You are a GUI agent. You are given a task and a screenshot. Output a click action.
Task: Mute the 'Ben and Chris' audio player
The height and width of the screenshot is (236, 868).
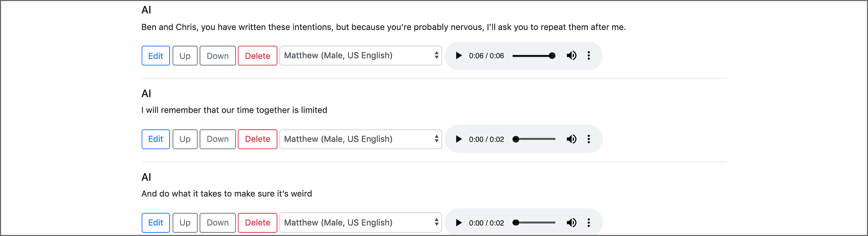point(571,56)
